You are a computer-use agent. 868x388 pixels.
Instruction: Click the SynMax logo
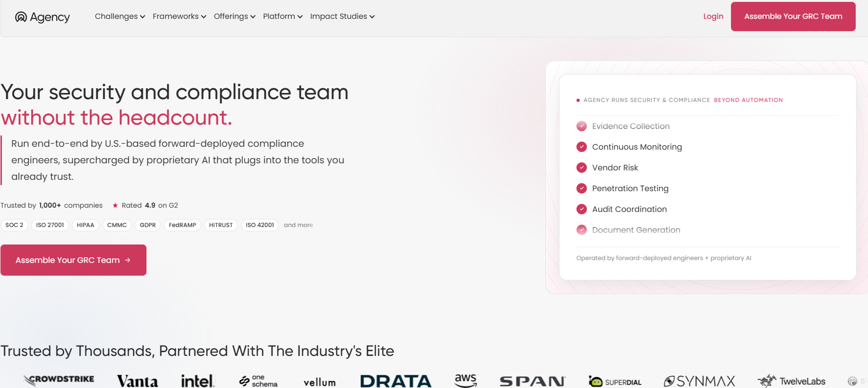tap(699, 381)
